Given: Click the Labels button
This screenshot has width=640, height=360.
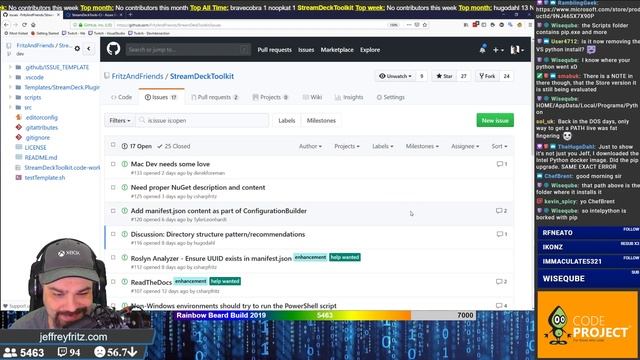Looking at the screenshot, I should 287,120.
